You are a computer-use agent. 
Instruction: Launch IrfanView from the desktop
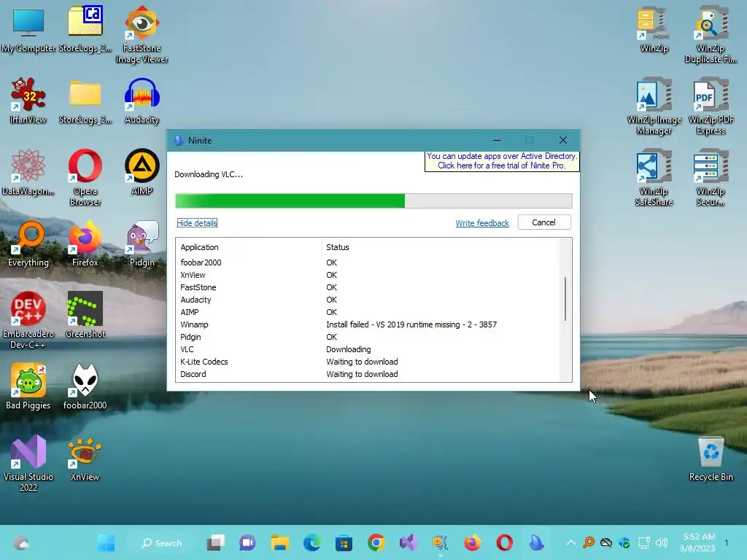coord(28,101)
